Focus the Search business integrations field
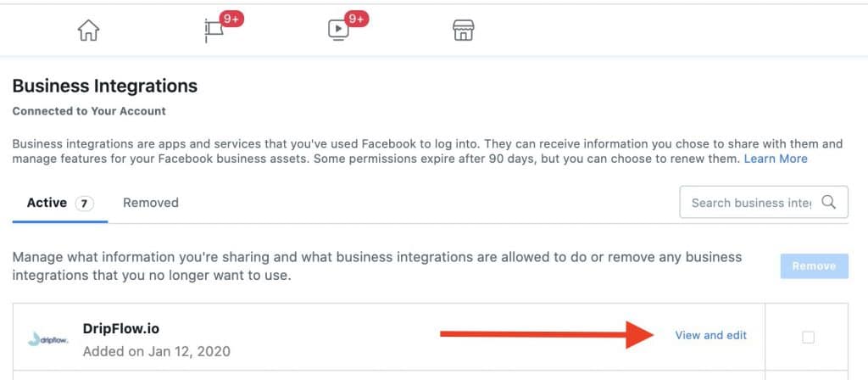868x380 pixels. pyautogui.click(x=764, y=202)
